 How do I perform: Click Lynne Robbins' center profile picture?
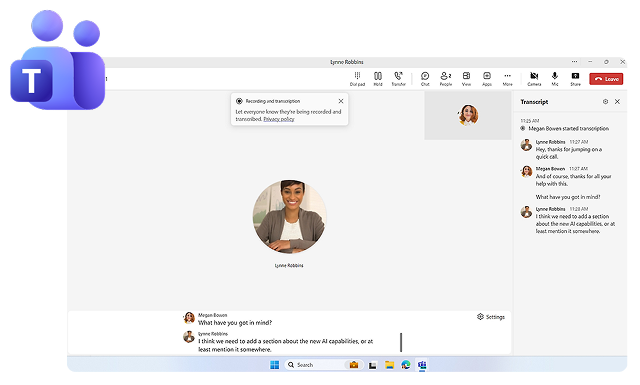click(289, 217)
